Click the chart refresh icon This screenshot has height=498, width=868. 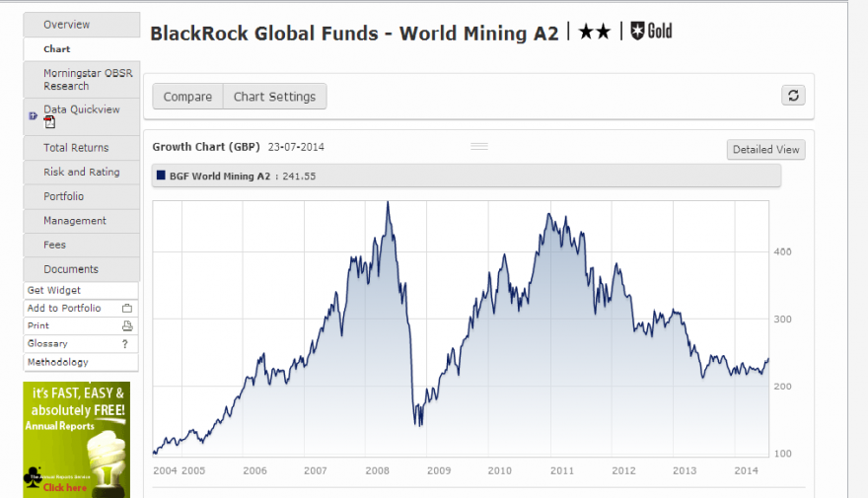pos(793,96)
